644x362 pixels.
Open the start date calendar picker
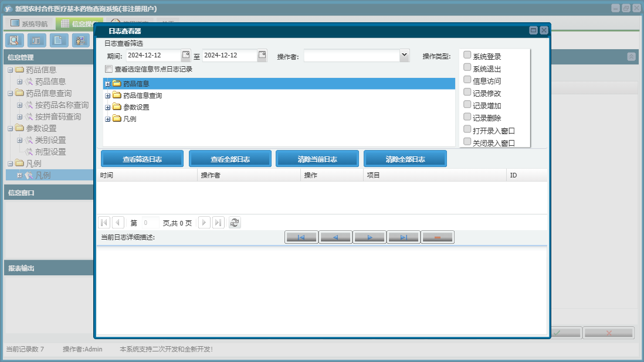186,55
